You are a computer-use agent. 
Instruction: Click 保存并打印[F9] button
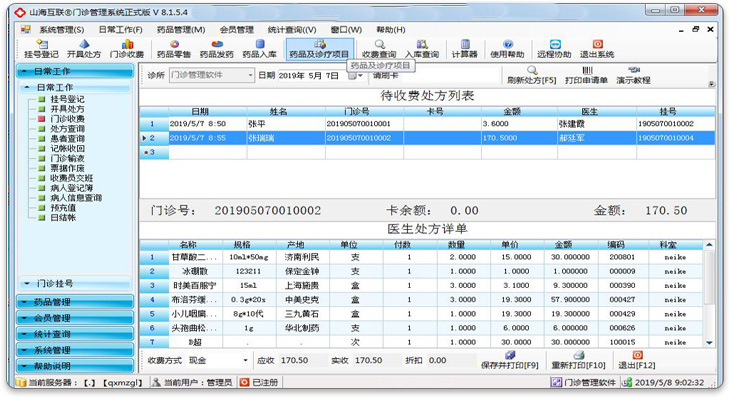(510, 361)
